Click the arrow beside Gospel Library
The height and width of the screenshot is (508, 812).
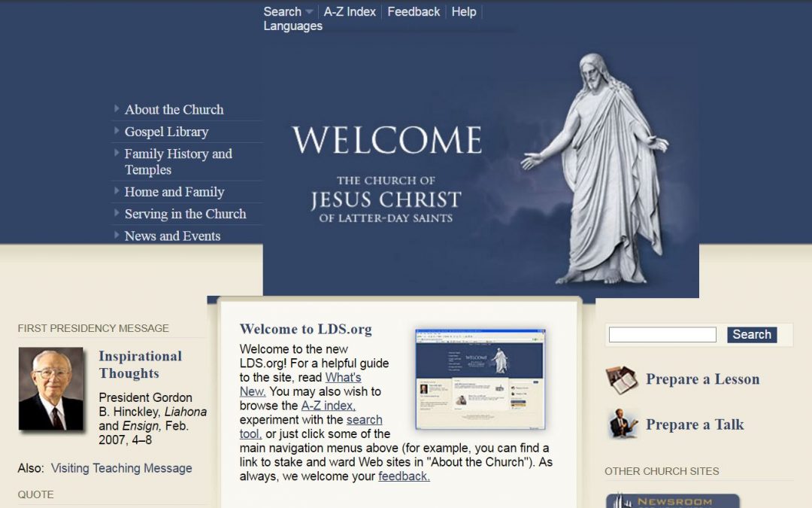117,131
